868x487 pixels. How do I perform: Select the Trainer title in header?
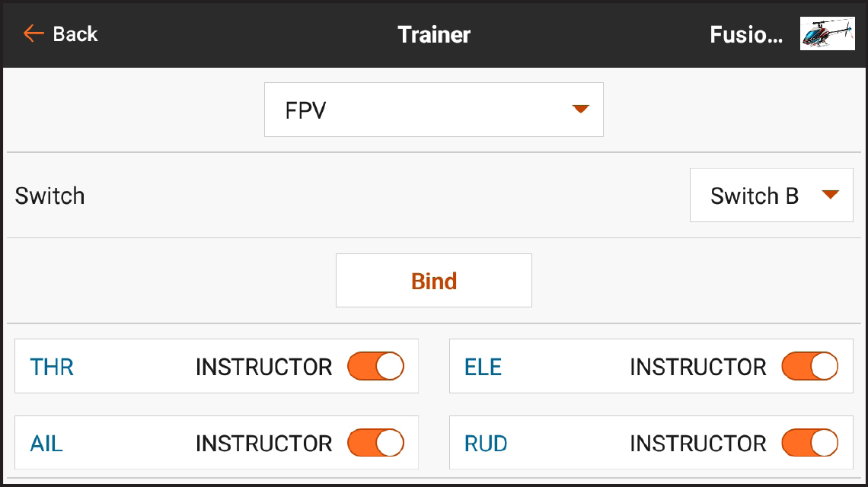tap(433, 33)
